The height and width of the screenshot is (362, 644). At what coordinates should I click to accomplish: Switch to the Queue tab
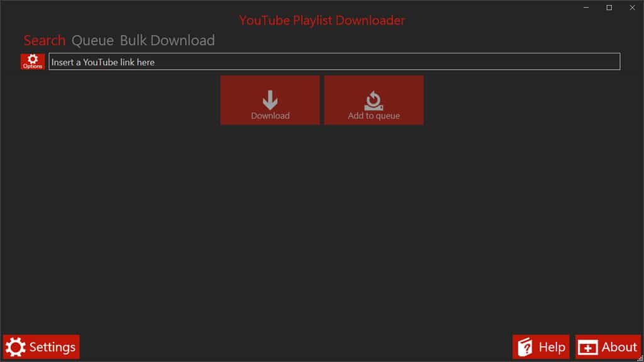(92, 40)
